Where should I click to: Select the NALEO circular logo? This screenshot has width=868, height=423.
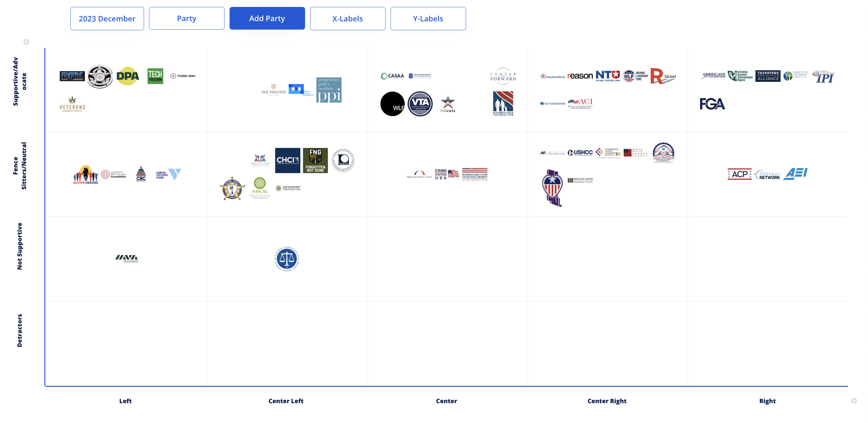click(343, 161)
